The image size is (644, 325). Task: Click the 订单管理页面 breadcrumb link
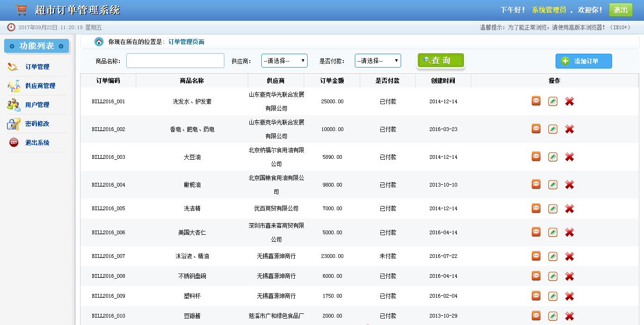tap(186, 42)
